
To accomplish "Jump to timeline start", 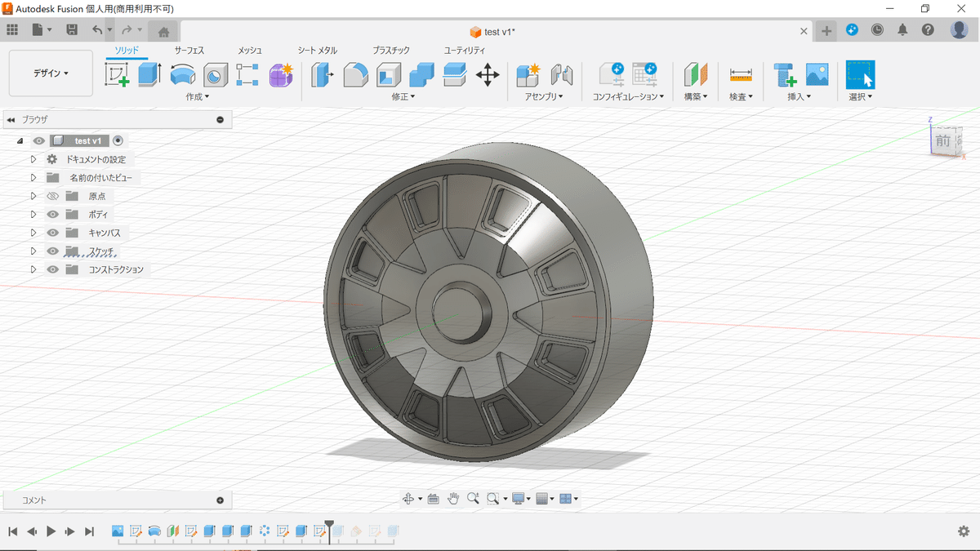I will click(12, 531).
